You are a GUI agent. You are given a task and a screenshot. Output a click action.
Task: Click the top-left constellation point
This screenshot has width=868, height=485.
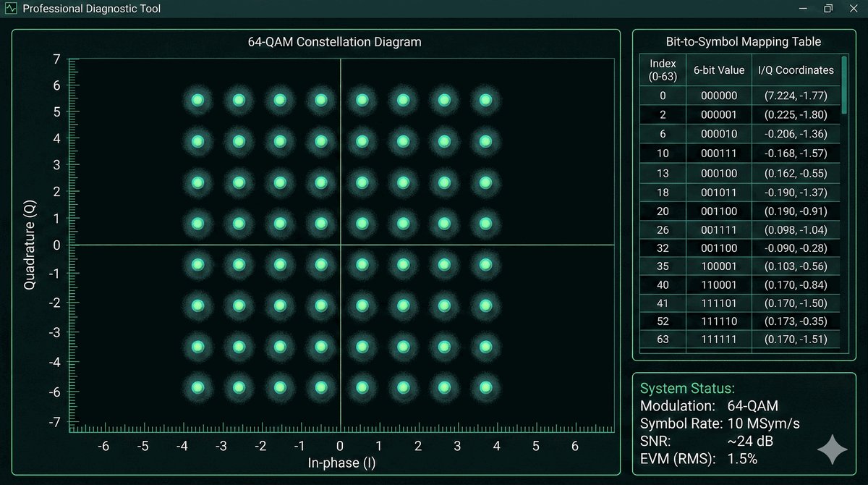click(x=197, y=100)
